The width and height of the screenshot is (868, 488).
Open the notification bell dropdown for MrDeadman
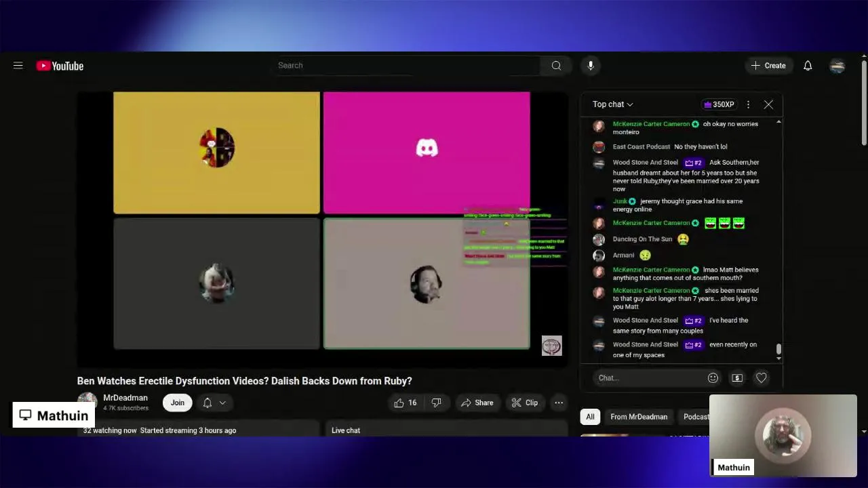pyautogui.click(x=214, y=403)
